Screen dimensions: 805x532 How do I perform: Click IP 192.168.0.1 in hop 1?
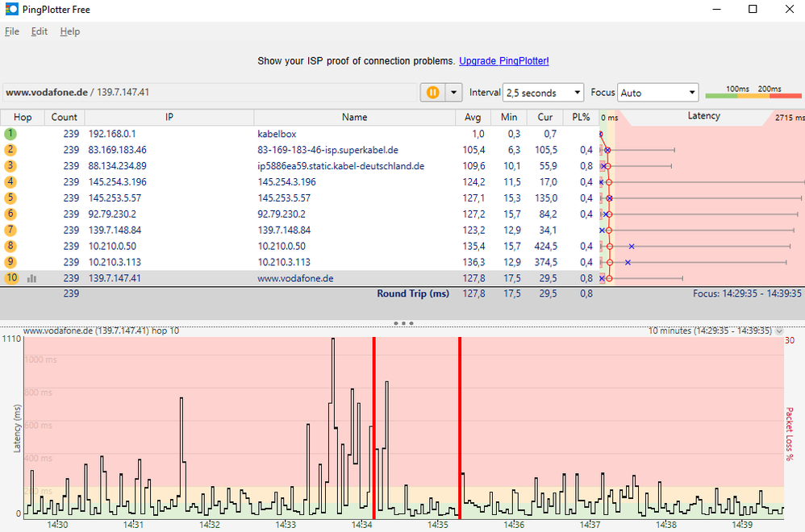(x=112, y=134)
